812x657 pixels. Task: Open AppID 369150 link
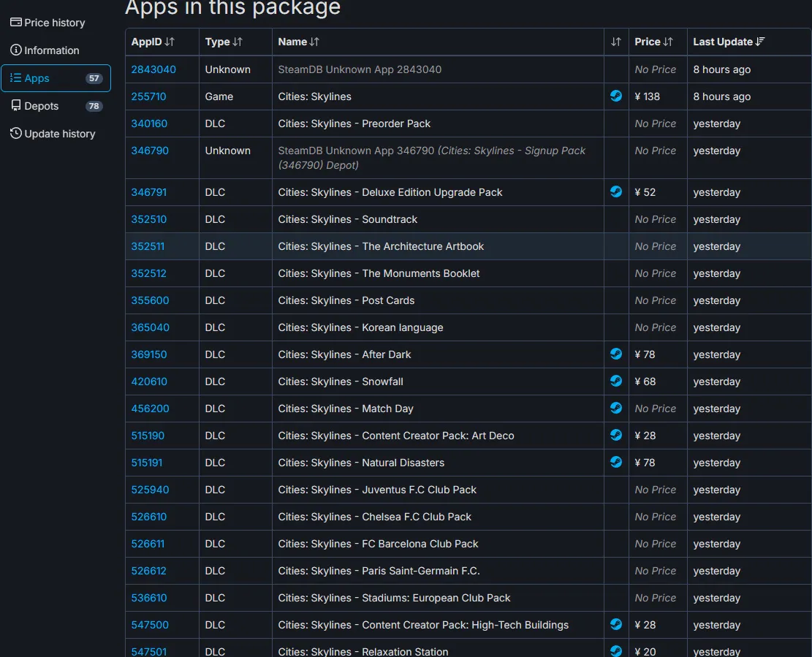tap(148, 354)
